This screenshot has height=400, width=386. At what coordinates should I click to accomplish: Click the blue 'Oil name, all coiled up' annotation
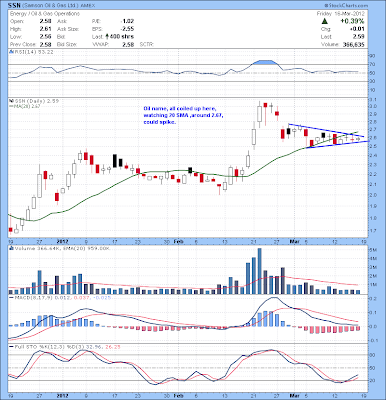183,115
